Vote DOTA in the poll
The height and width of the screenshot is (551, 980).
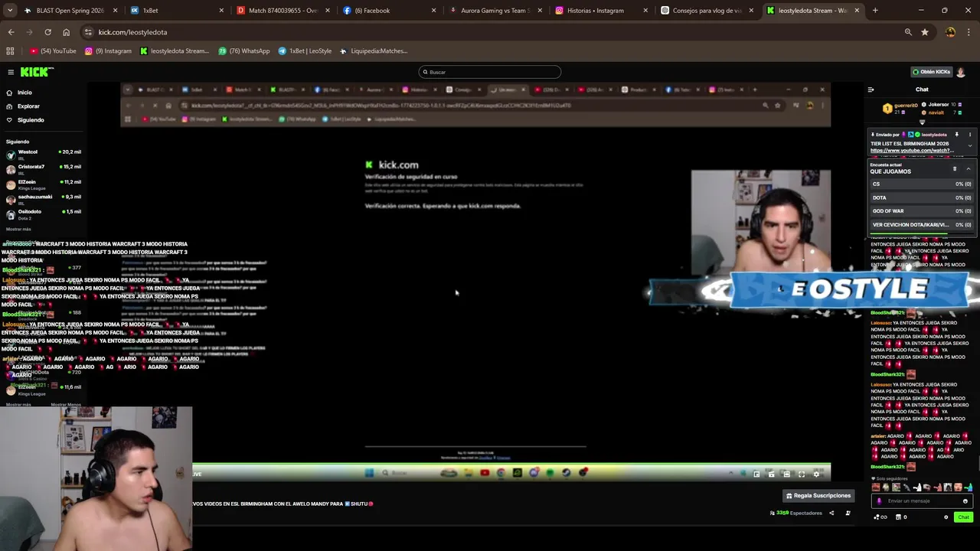(922, 197)
